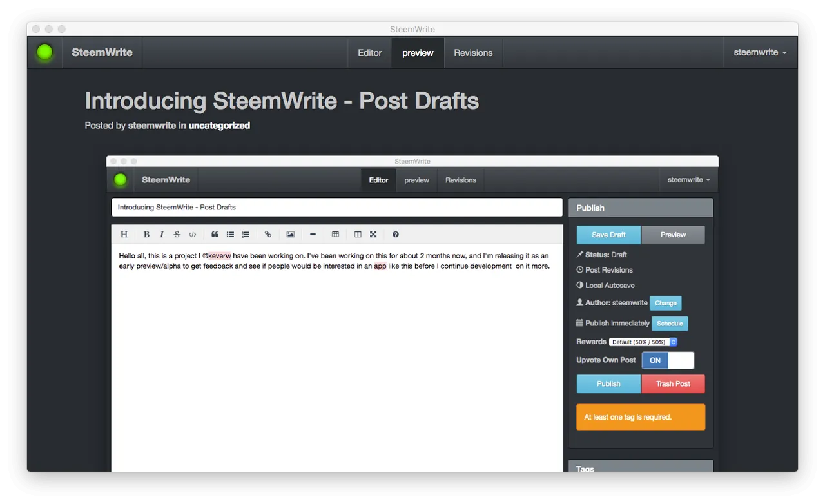Insert a blockquote with the quote icon
This screenshot has height=504, width=825.
[x=215, y=235]
